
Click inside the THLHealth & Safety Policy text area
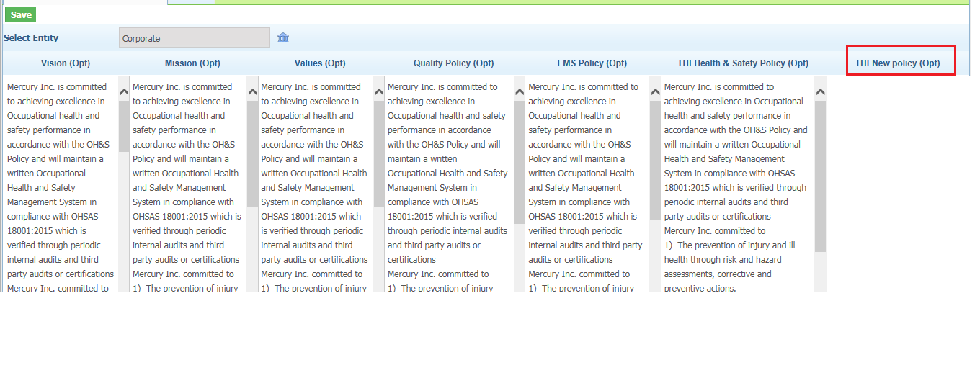tap(738, 184)
